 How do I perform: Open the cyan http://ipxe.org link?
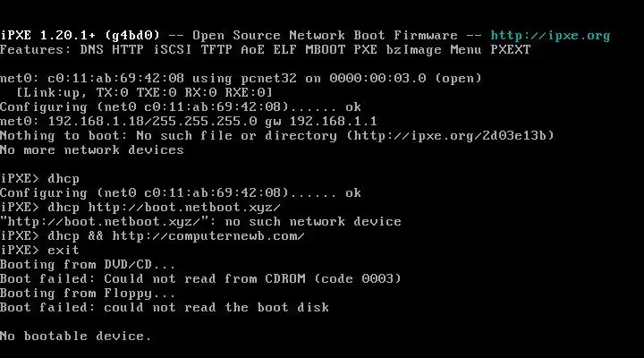(x=550, y=36)
